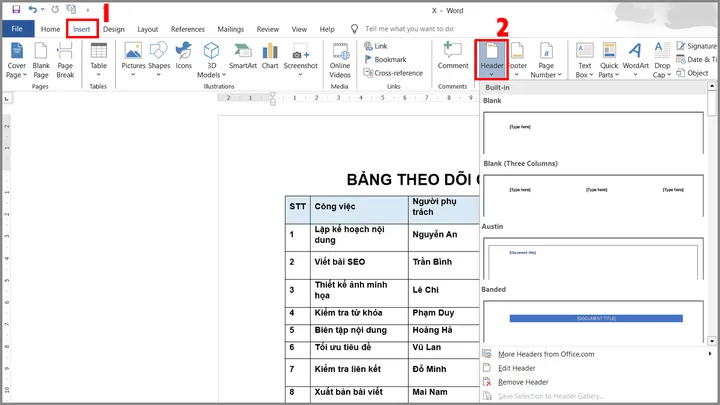Open the Review tab
Viewport: 720px width, 405px height.
(x=268, y=29)
